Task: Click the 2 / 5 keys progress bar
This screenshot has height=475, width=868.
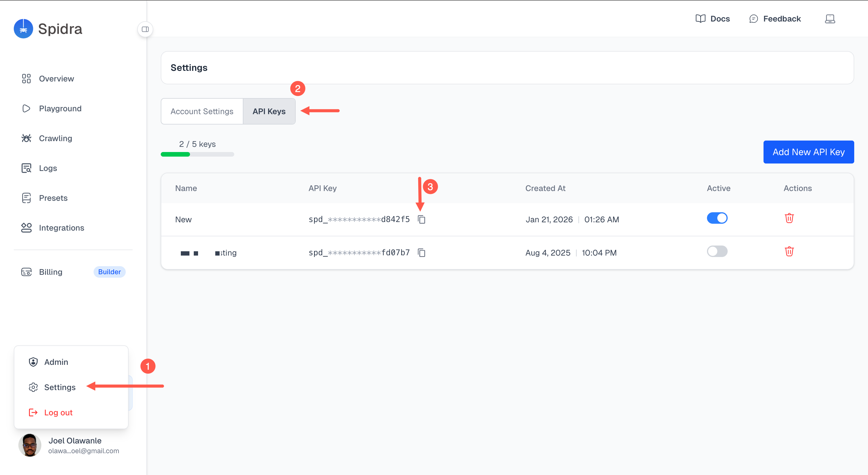Action: pyautogui.click(x=197, y=154)
